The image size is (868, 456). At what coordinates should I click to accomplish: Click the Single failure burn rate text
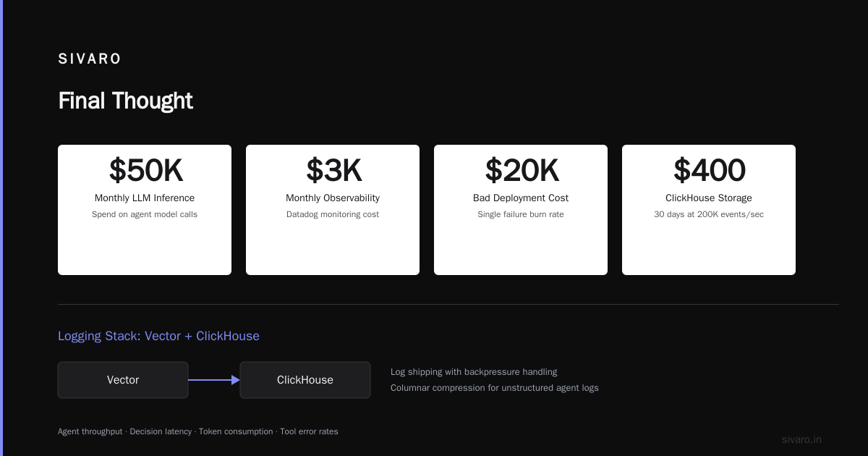tap(521, 214)
